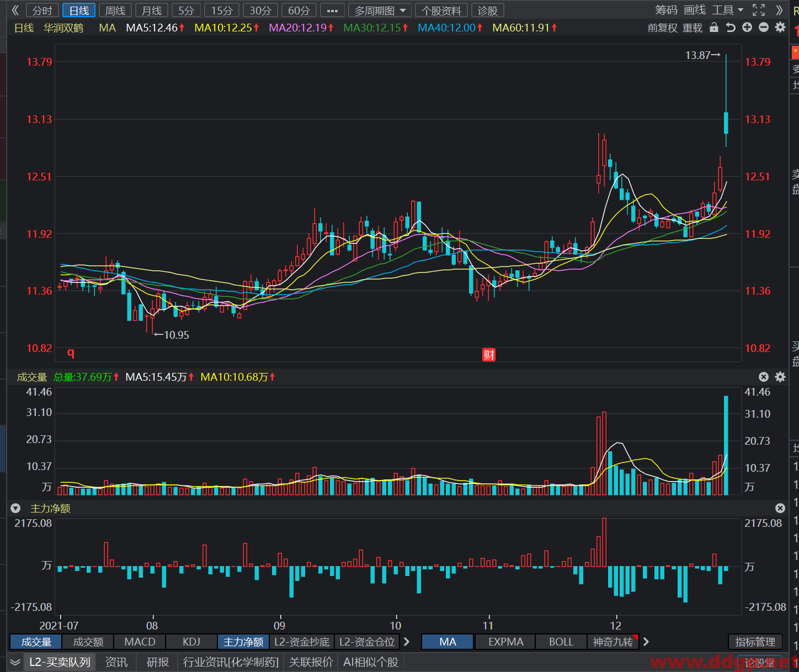Open volume panel settings gear icon

[x=780, y=377]
